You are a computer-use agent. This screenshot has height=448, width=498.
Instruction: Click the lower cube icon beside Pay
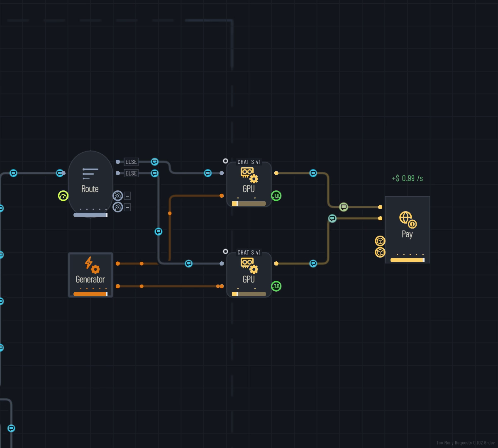[x=380, y=252]
